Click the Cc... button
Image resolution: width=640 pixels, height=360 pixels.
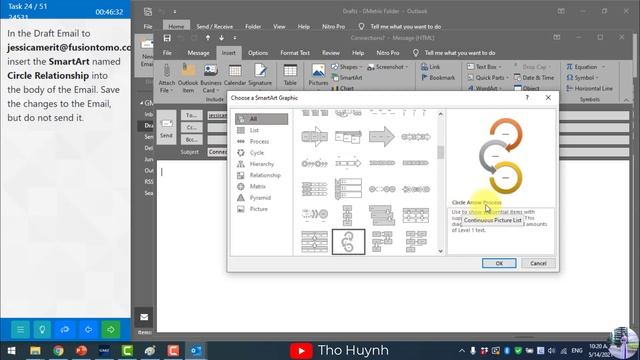coord(191,128)
